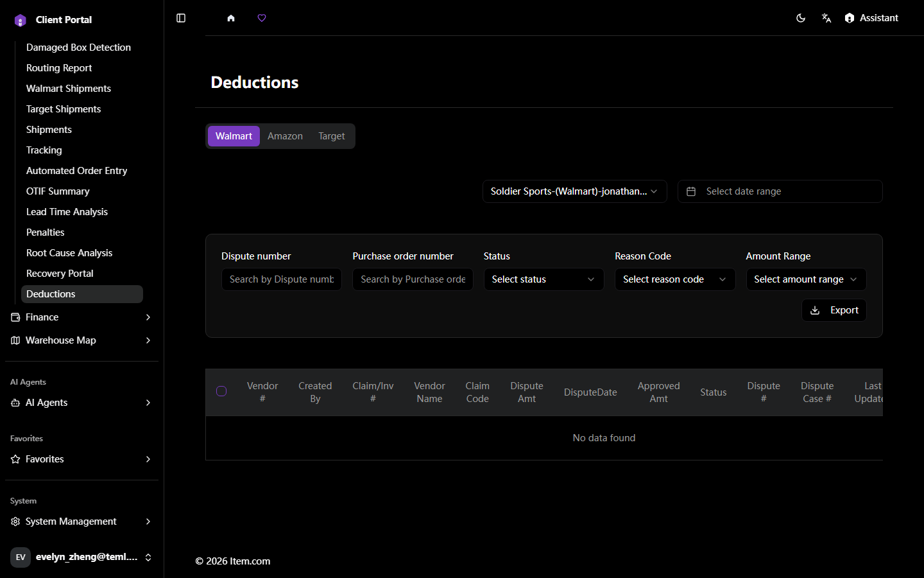Open the Assistant button
This screenshot has height=578, width=924.
click(x=871, y=18)
